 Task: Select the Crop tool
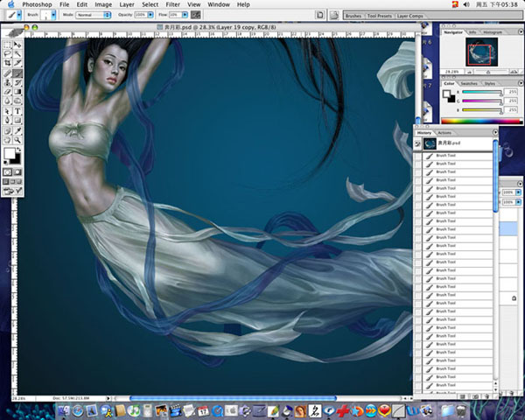(x=8, y=64)
